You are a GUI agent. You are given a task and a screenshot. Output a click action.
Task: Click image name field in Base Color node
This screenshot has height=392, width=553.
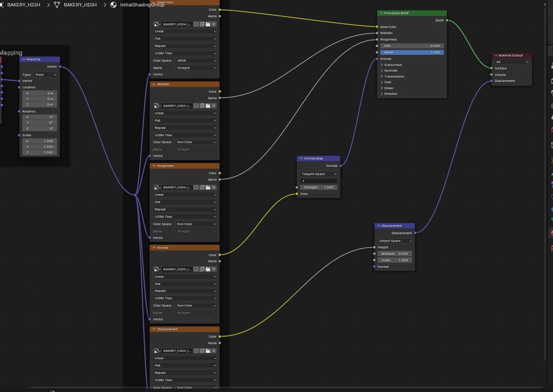click(x=177, y=24)
